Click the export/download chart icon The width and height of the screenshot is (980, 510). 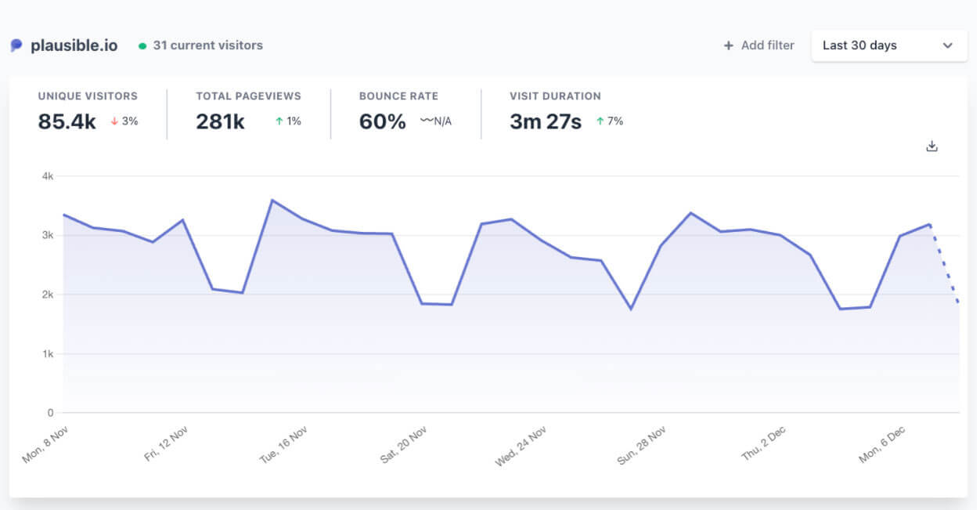(931, 145)
